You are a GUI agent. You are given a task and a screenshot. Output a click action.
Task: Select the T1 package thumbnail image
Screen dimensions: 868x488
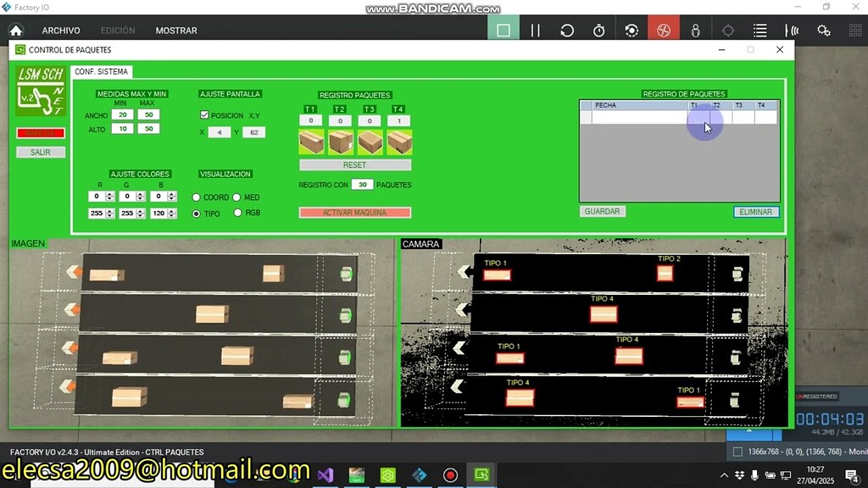(x=312, y=142)
